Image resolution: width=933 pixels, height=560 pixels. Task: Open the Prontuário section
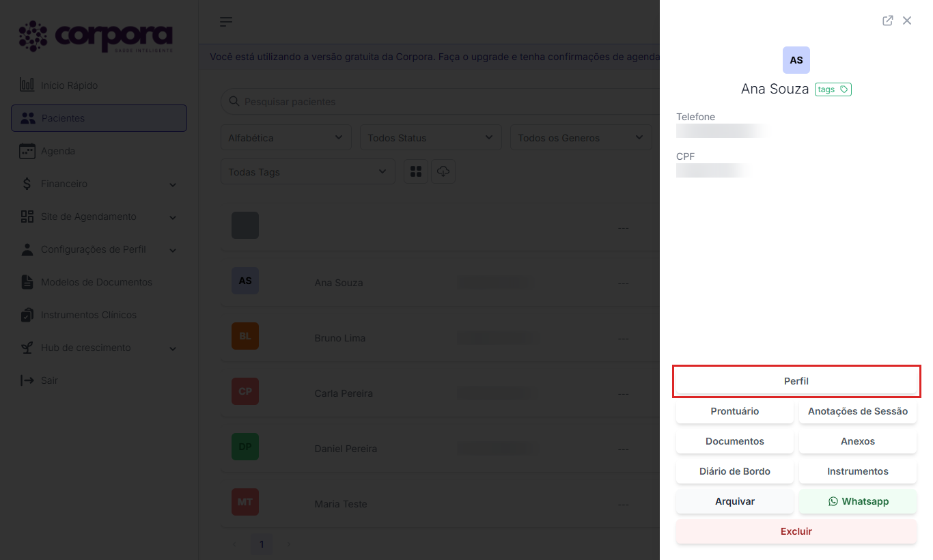pos(735,411)
